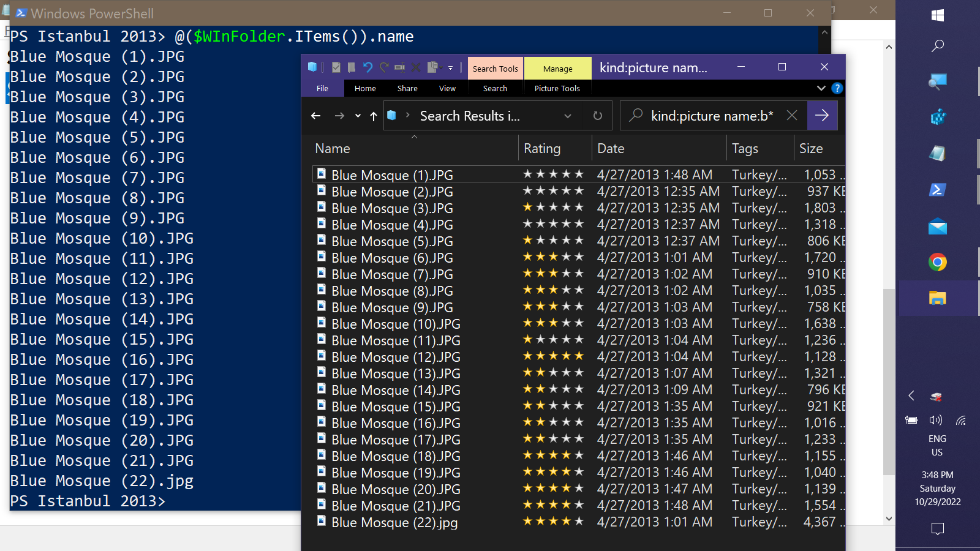Open the address bar history dropdown
This screenshot has width=980, height=551.
(x=568, y=116)
